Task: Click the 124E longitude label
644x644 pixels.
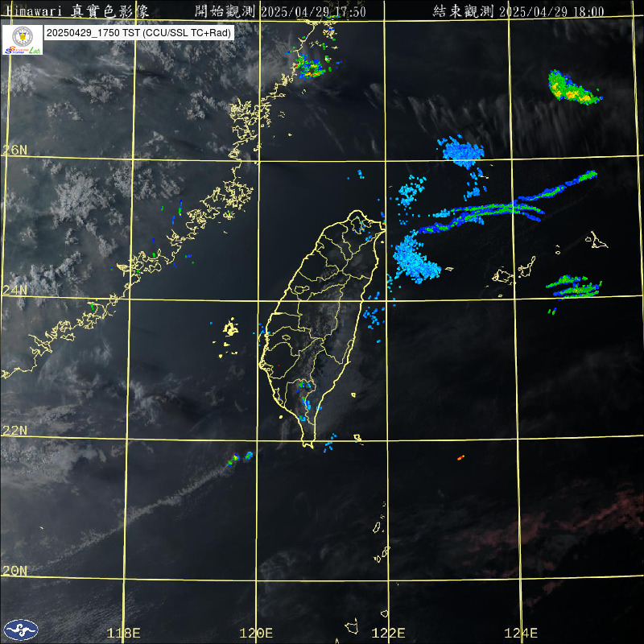Action: point(521,633)
